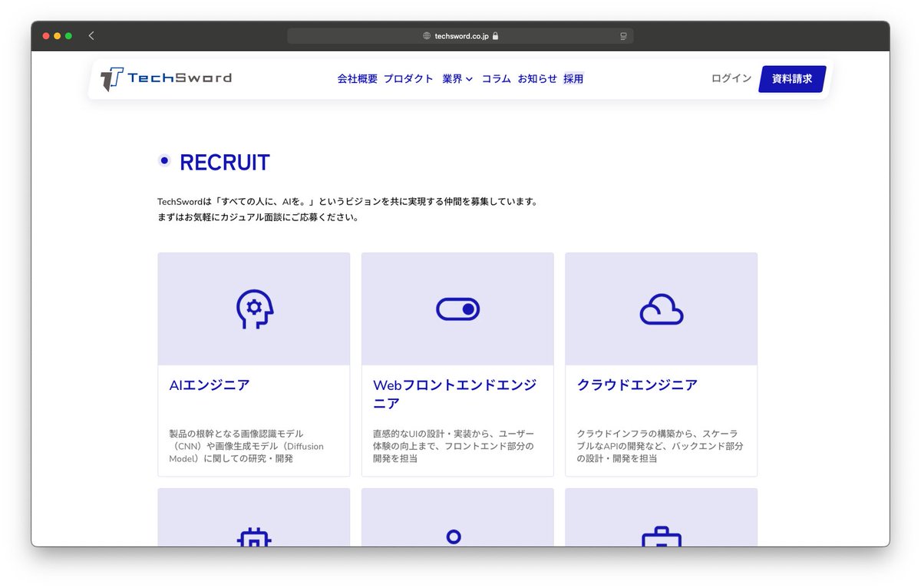Click the reader icon in address bar
The width and height of the screenshot is (921, 588).
(624, 36)
